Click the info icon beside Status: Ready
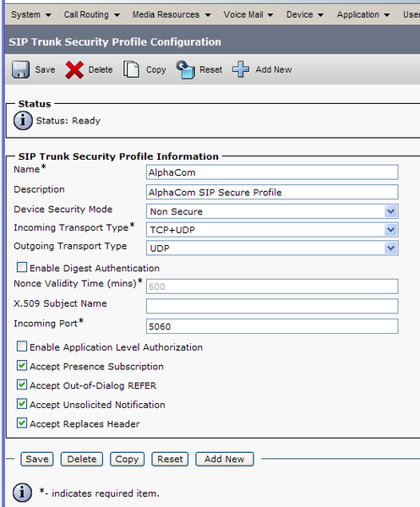This screenshot has width=420, height=507. (23, 121)
